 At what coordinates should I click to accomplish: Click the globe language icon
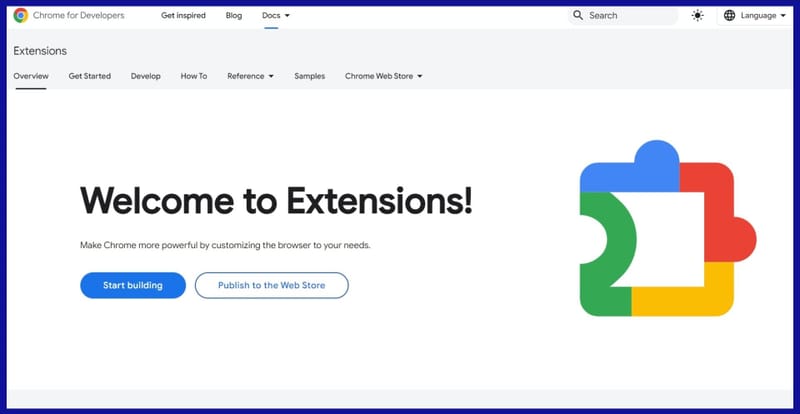coord(729,16)
